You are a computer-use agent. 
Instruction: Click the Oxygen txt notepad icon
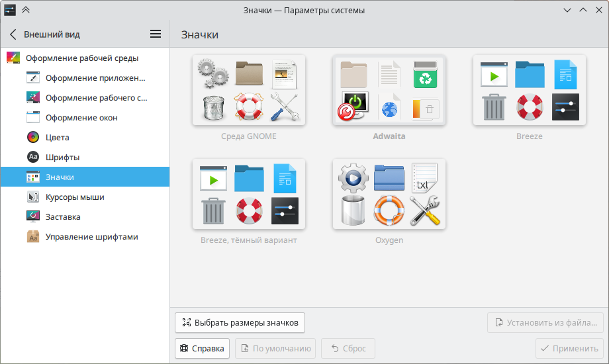point(424,177)
